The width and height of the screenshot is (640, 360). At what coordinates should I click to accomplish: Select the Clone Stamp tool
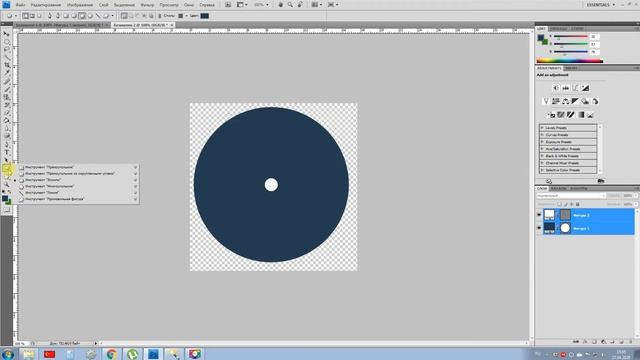pyautogui.click(x=7, y=97)
